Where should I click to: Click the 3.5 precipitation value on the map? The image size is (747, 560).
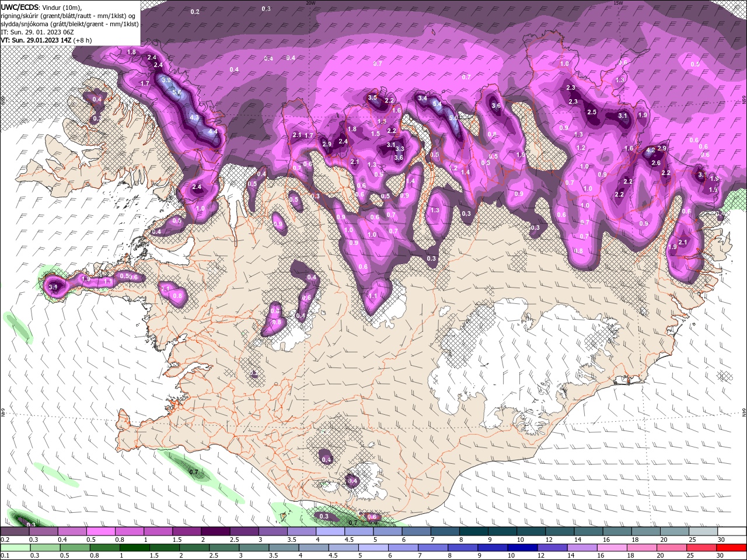pyautogui.click(x=372, y=97)
